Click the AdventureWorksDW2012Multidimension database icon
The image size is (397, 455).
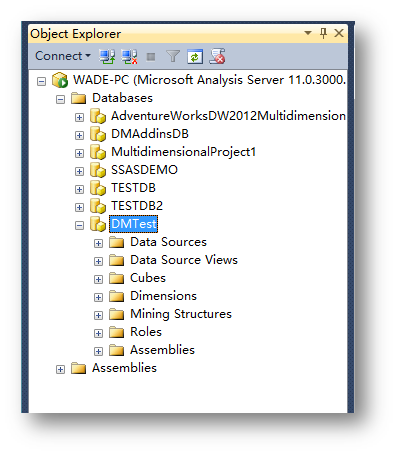tap(98, 116)
